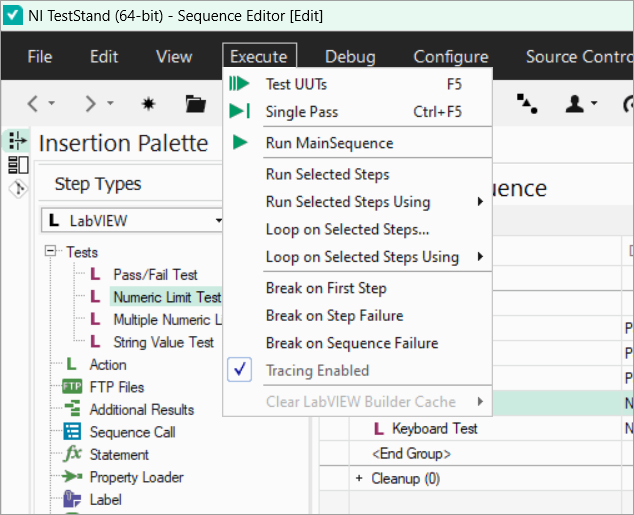Click the Sequence Call step icon
The image size is (634, 515).
[x=72, y=431]
